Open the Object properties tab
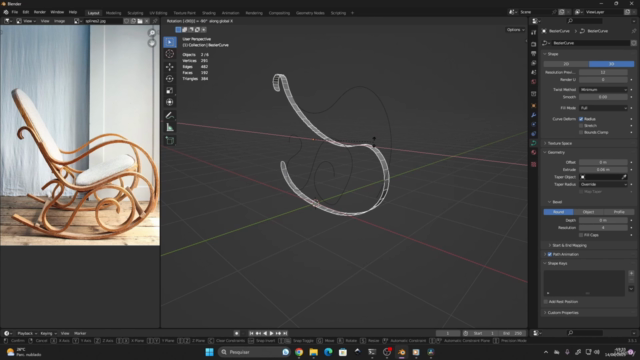The width and height of the screenshot is (640, 360). tap(533, 105)
